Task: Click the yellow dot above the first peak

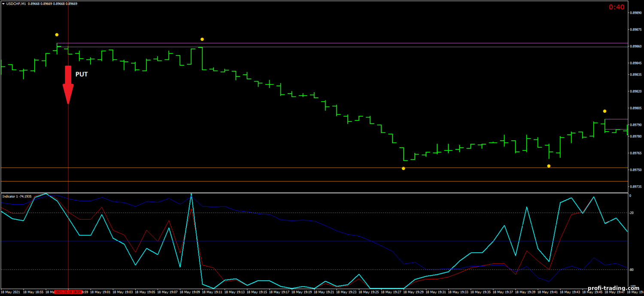Action: [x=57, y=35]
